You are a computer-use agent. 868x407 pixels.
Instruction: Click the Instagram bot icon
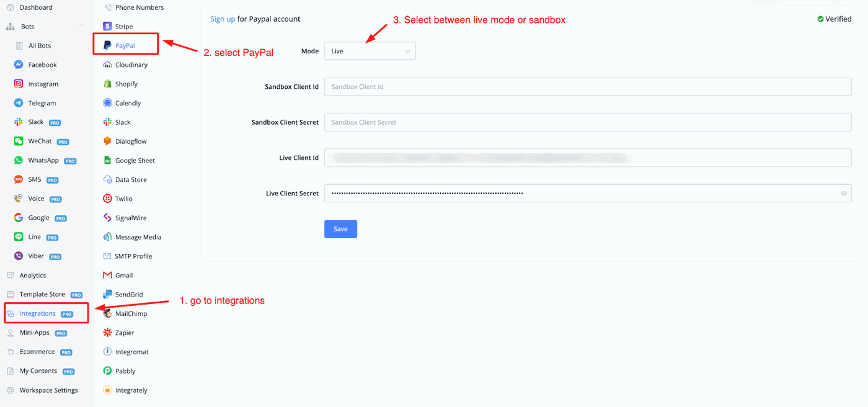(19, 84)
